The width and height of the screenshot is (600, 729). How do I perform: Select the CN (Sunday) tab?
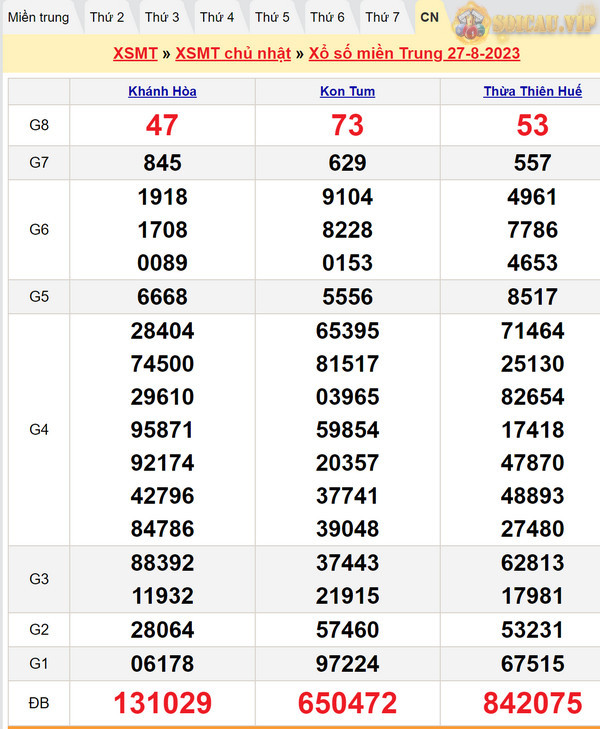pyautogui.click(x=429, y=17)
